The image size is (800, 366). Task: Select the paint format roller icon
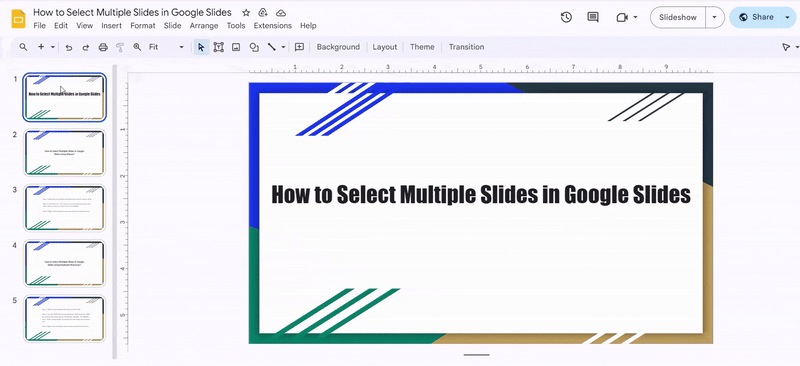(x=120, y=47)
